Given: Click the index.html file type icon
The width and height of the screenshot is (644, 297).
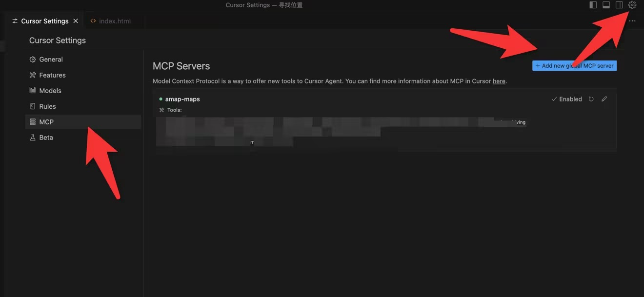Looking at the screenshot, I should (93, 21).
